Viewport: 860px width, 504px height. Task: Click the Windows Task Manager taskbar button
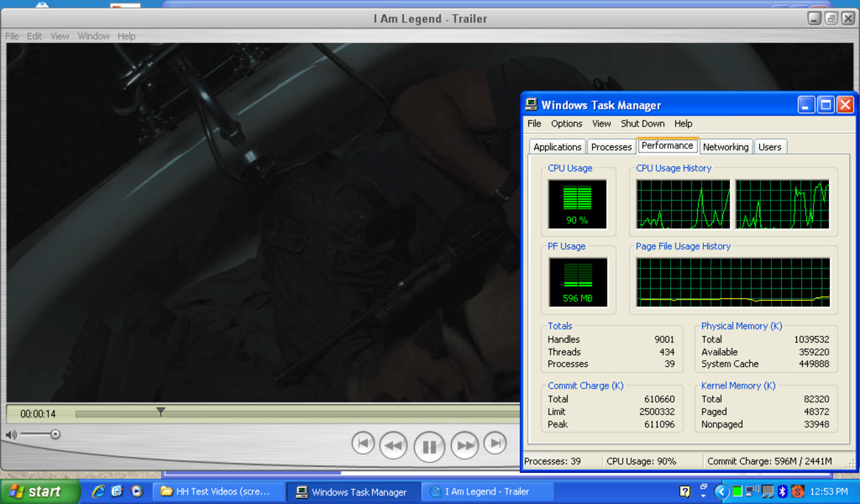coord(355,492)
